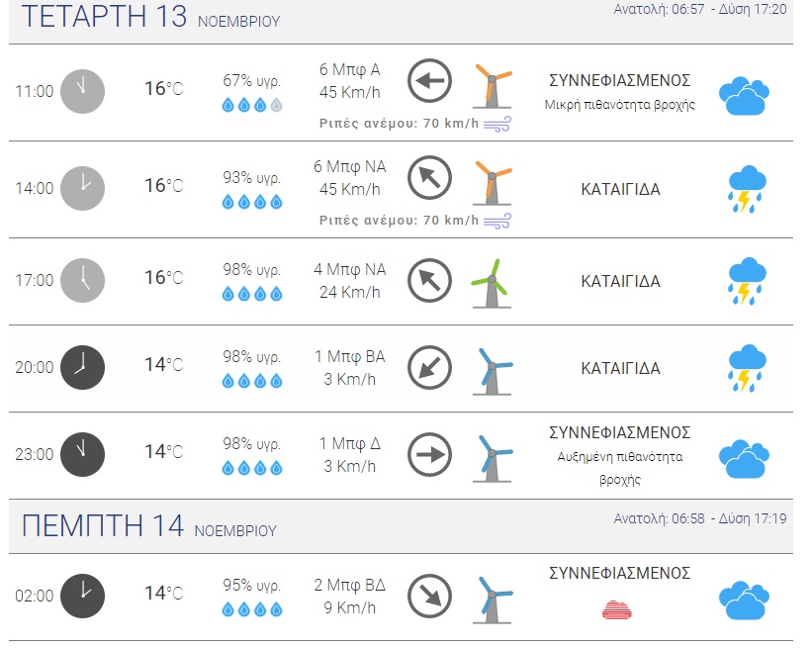Click the ΚΑΤΑΙΓΙΔΑ label at 17:00
812x648 pixels.
point(620,281)
